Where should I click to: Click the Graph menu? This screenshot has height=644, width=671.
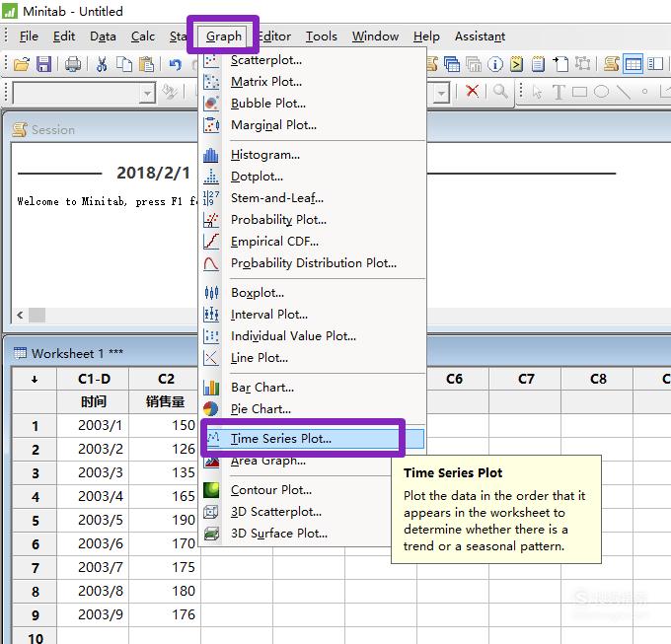pyautogui.click(x=223, y=36)
